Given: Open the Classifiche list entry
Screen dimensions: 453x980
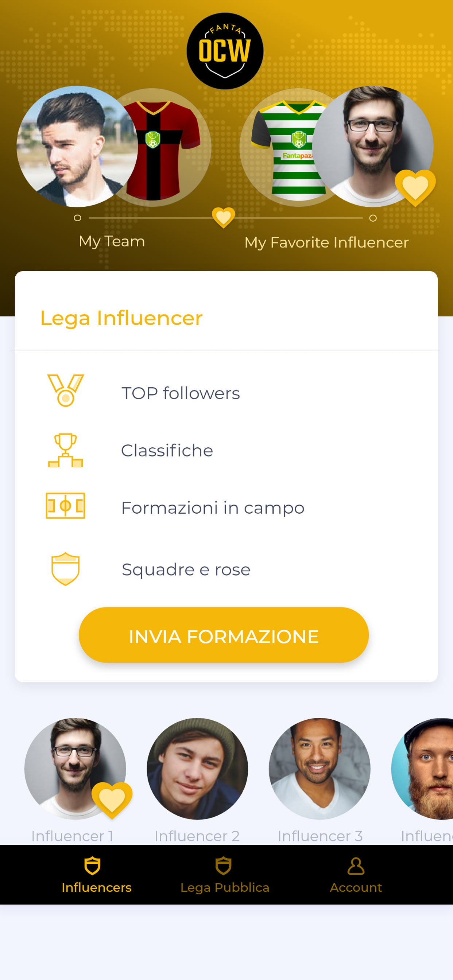Looking at the screenshot, I should [167, 450].
